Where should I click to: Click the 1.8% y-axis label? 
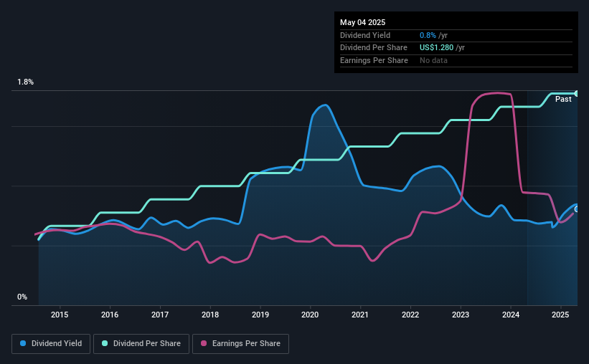pos(26,82)
